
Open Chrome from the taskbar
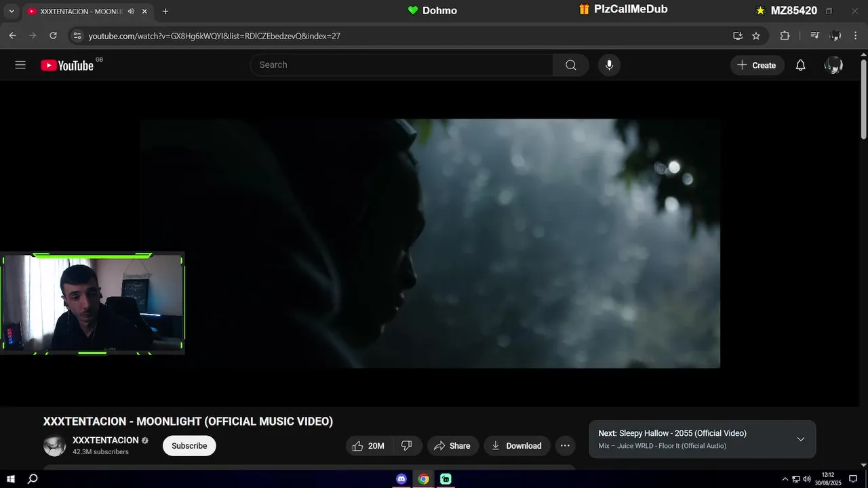[x=423, y=479]
